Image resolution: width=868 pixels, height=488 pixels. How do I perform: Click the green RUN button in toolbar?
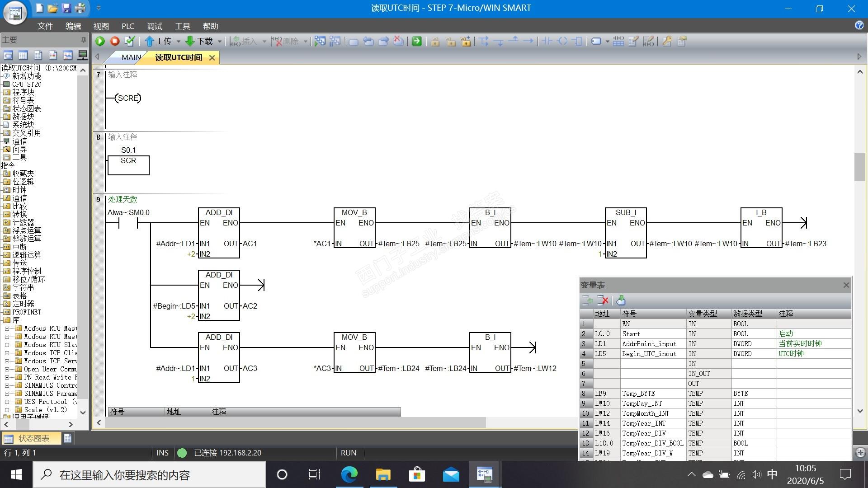coord(100,41)
